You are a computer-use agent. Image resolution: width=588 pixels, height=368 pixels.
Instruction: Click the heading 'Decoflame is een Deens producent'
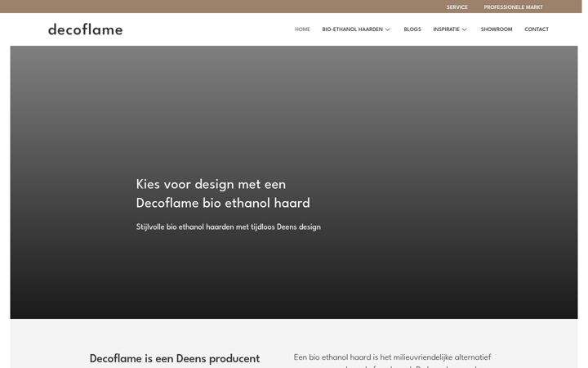click(175, 359)
